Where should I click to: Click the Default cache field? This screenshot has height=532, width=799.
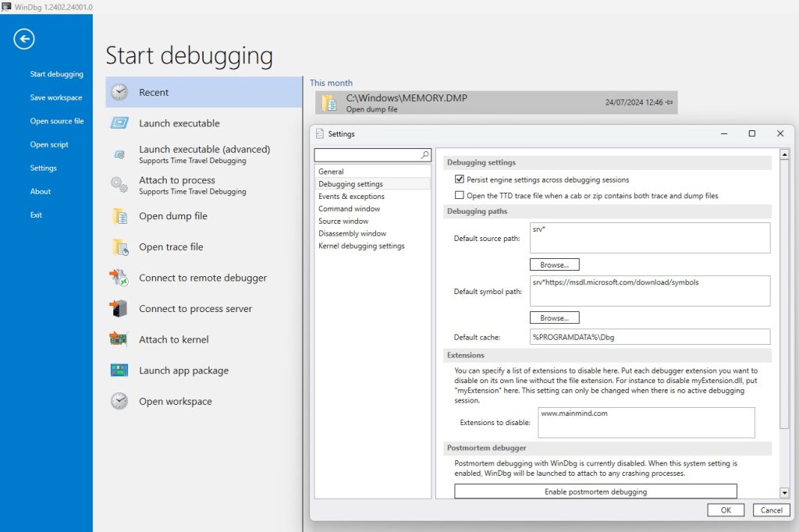(650, 337)
